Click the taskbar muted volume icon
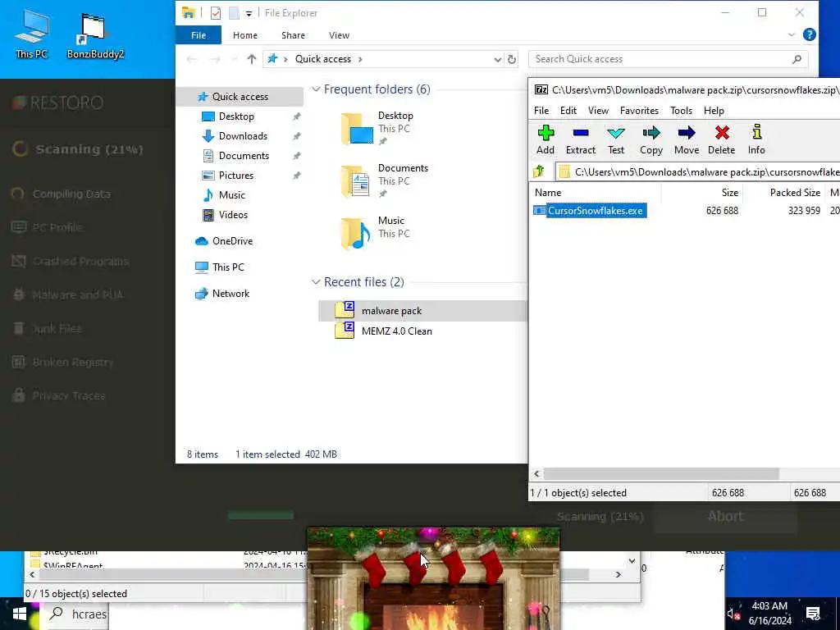The image size is (840, 630). [734, 614]
